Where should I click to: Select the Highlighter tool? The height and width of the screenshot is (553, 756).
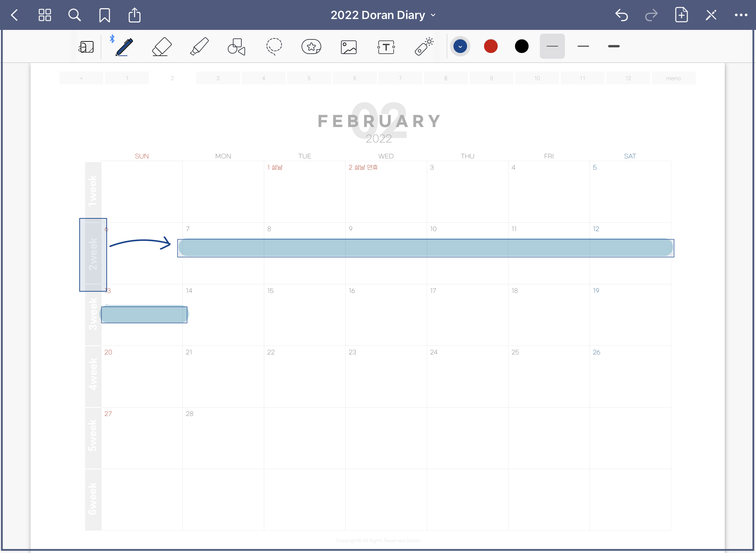pyautogui.click(x=199, y=47)
